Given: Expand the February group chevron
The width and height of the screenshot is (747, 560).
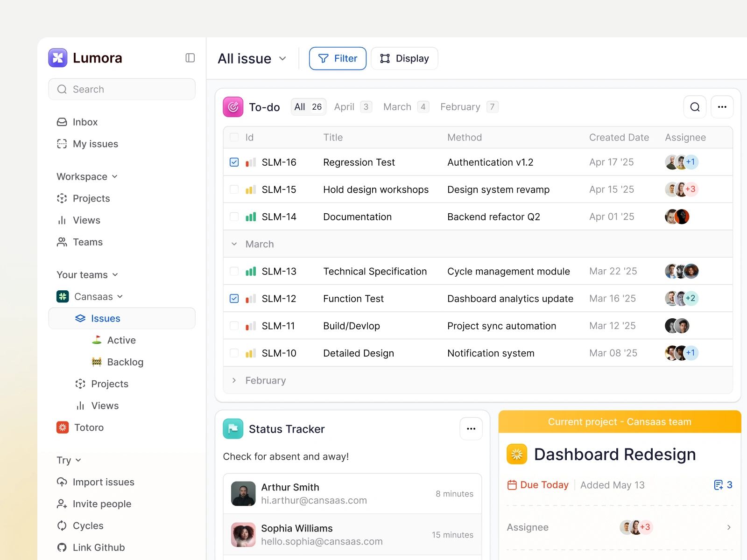Looking at the screenshot, I should (234, 380).
